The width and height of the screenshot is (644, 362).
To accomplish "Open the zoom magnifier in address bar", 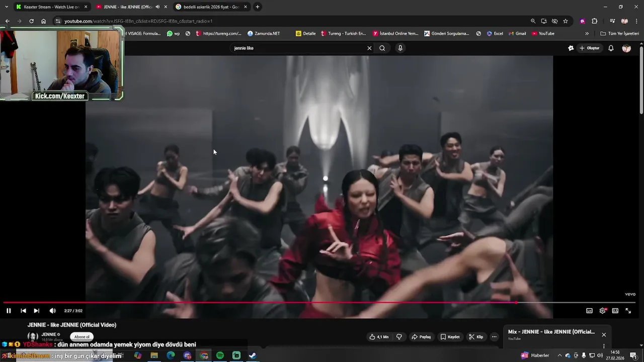I will 533,21.
